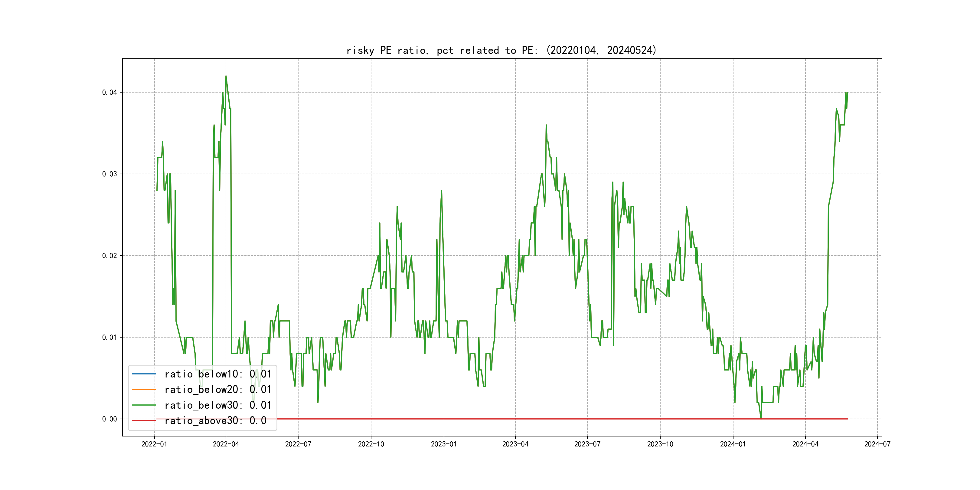Image resolution: width=980 pixels, height=490 pixels.
Task: Click the blue ratio_below10 legend line
Action: 144,374
